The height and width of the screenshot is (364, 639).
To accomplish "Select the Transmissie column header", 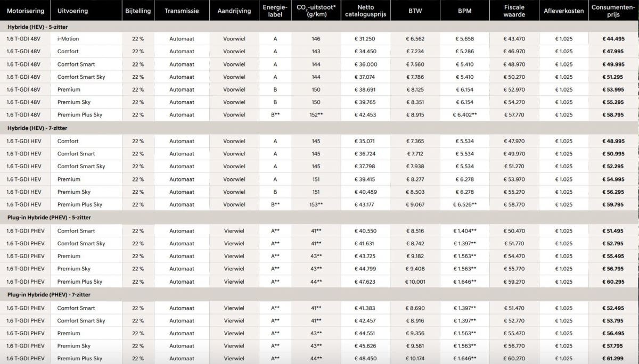I will (182, 11).
